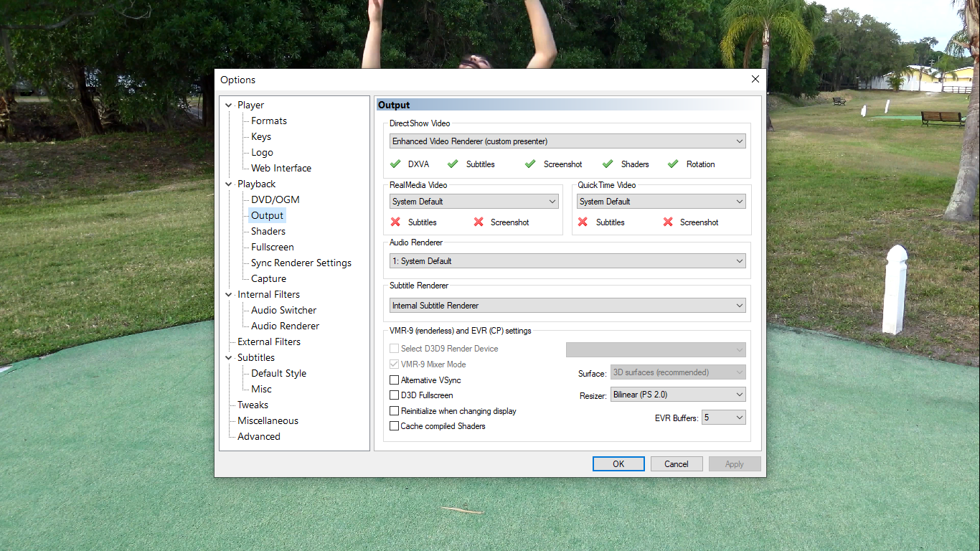Click the green checkmark beside DXVA
Viewport: 980px width, 551px height.
[395, 164]
